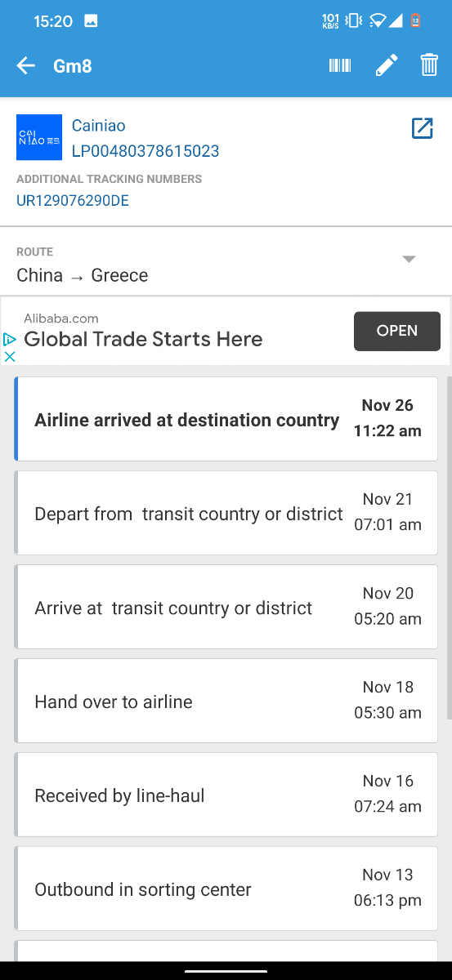Delete the package using trash icon

click(x=429, y=65)
